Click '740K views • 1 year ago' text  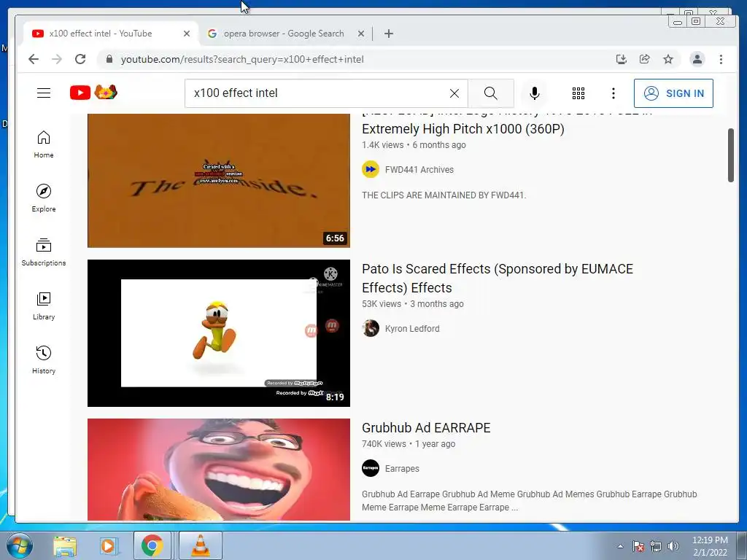pyautogui.click(x=409, y=444)
